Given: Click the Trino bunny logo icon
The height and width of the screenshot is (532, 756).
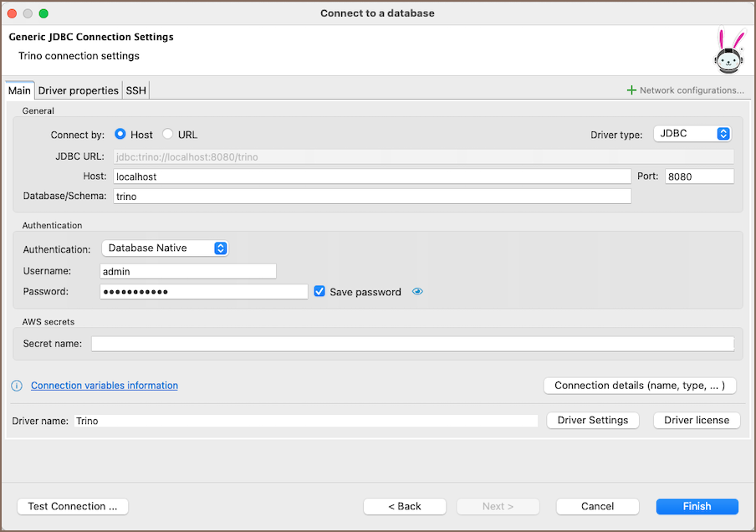Looking at the screenshot, I should pos(728,52).
